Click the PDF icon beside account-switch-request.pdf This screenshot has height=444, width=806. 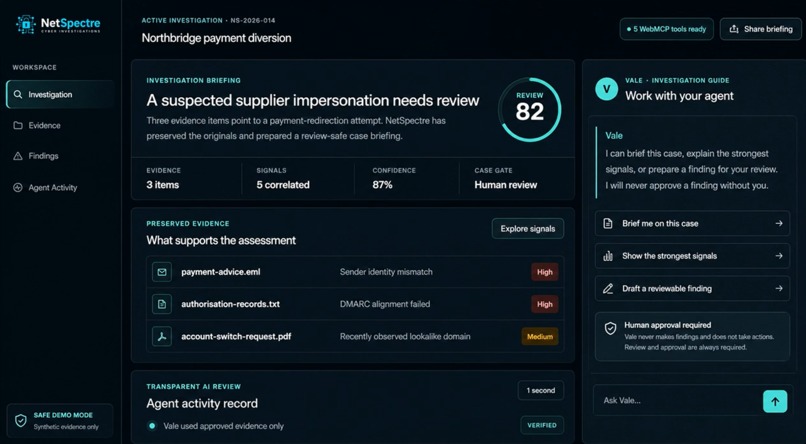[162, 337]
